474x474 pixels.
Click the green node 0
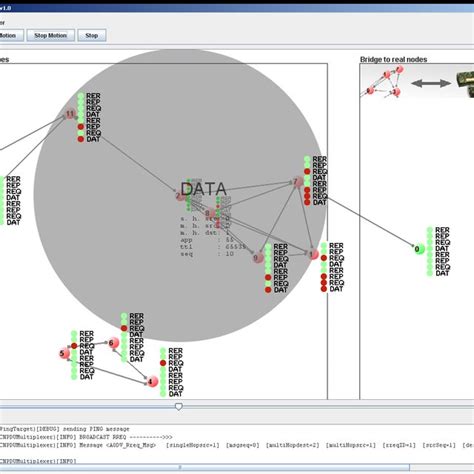419,249
